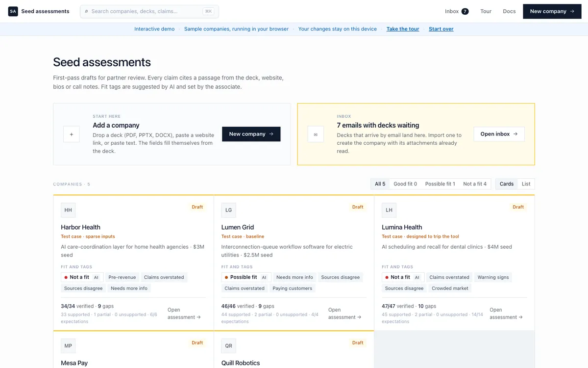Select the All 5 filter tab
Image resolution: width=588 pixels, height=368 pixels.
tap(380, 184)
